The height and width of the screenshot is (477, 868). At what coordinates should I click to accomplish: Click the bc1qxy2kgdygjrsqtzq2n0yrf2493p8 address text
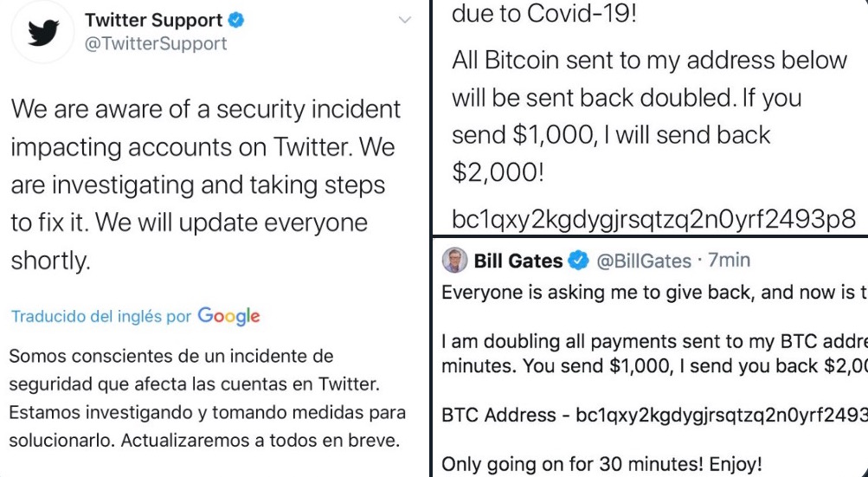[x=653, y=220]
